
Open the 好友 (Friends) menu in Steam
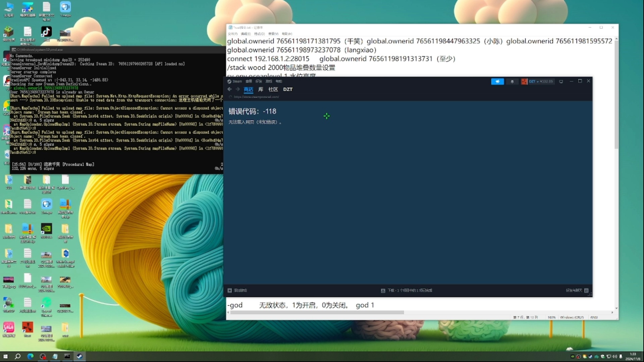click(259, 81)
